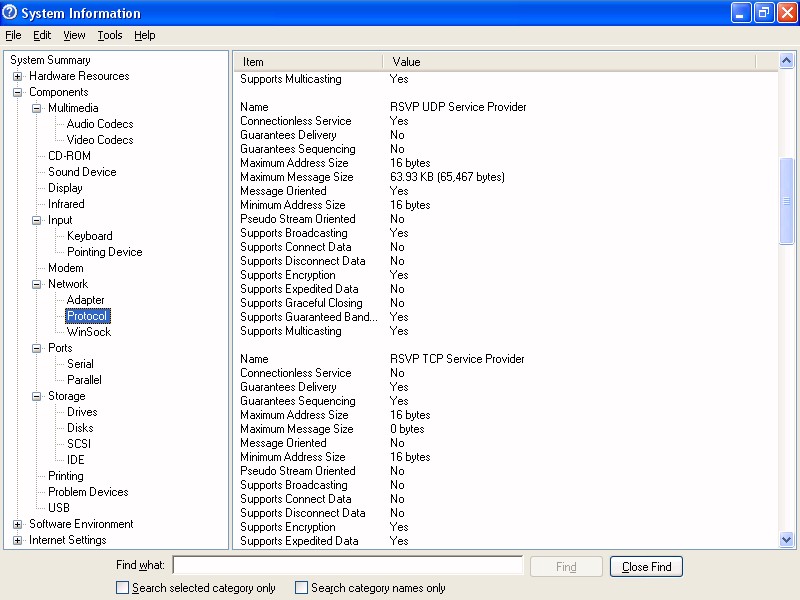Screen dimensions: 800x600
Task: Click inside the Find what text field
Action: click(x=347, y=566)
